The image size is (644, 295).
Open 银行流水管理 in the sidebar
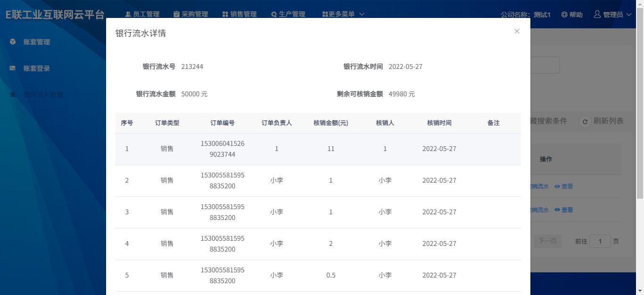43,94
